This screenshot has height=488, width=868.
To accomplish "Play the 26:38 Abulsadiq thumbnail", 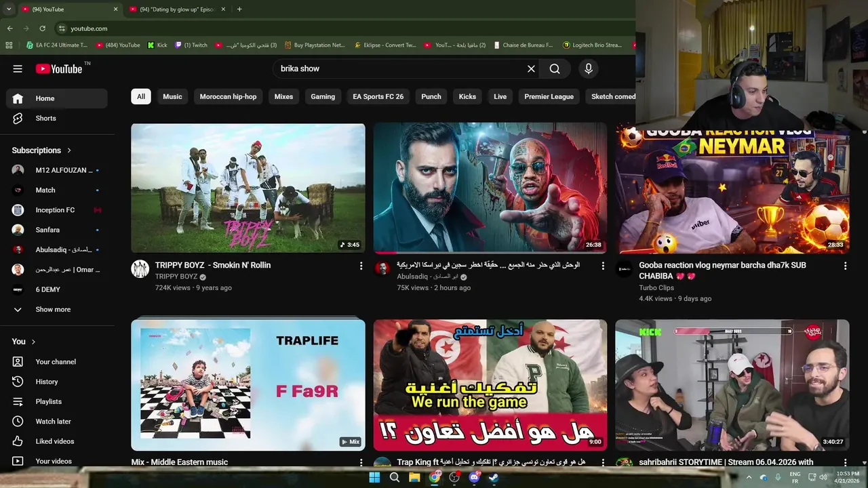I will tap(490, 188).
